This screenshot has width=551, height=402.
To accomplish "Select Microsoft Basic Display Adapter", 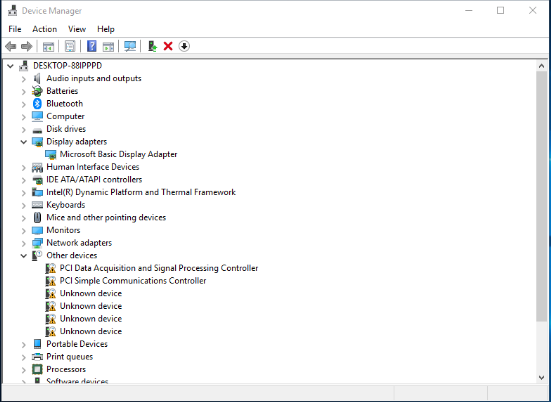I will point(118,154).
